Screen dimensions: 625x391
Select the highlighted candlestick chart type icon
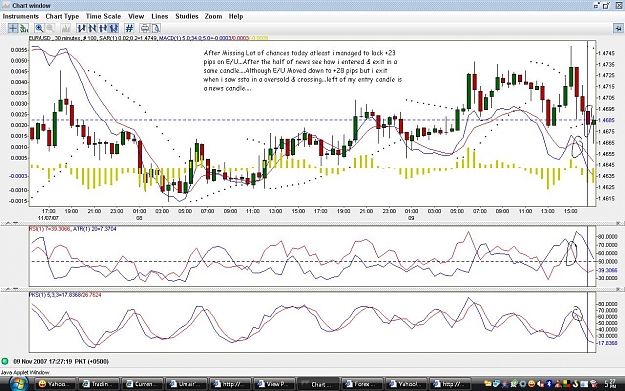pyautogui.click(x=114, y=28)
